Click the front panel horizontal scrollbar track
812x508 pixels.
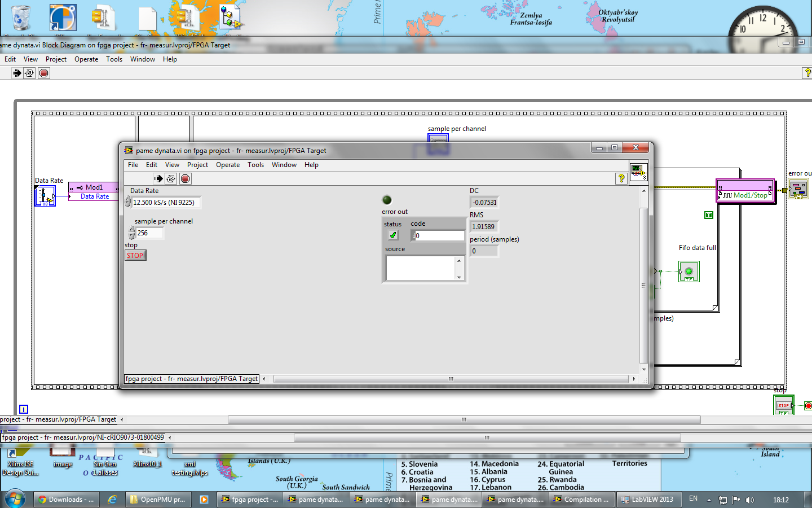point(451,379)
